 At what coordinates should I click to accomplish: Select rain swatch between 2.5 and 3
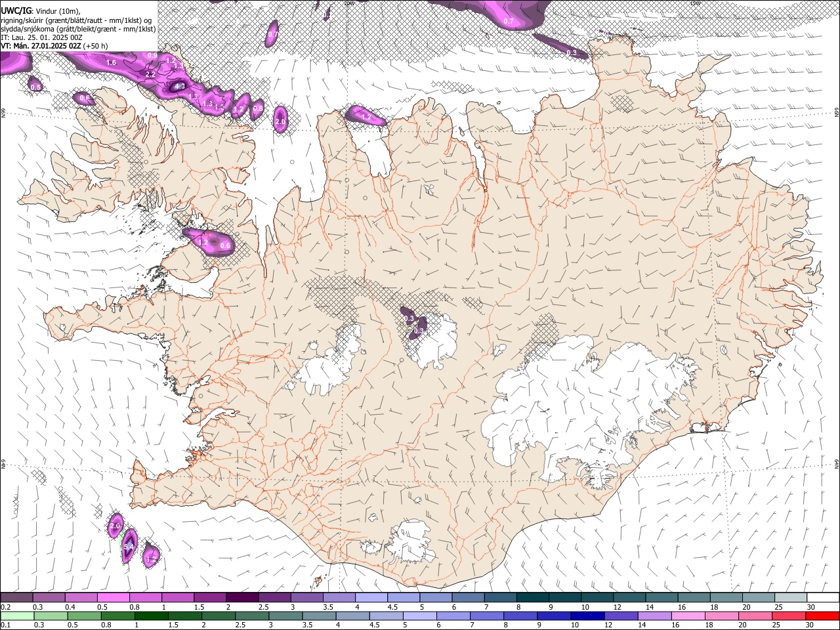click(x=252, y=616)
